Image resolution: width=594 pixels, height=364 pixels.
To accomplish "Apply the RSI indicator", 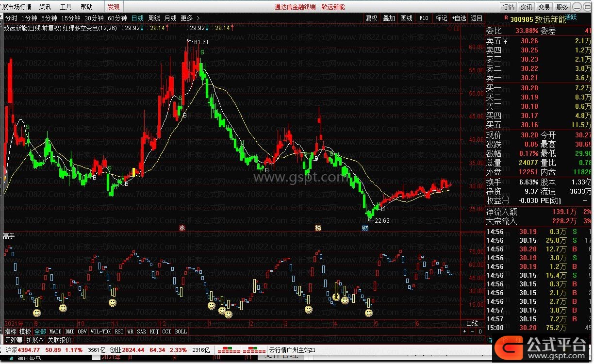I will [119, 331].
